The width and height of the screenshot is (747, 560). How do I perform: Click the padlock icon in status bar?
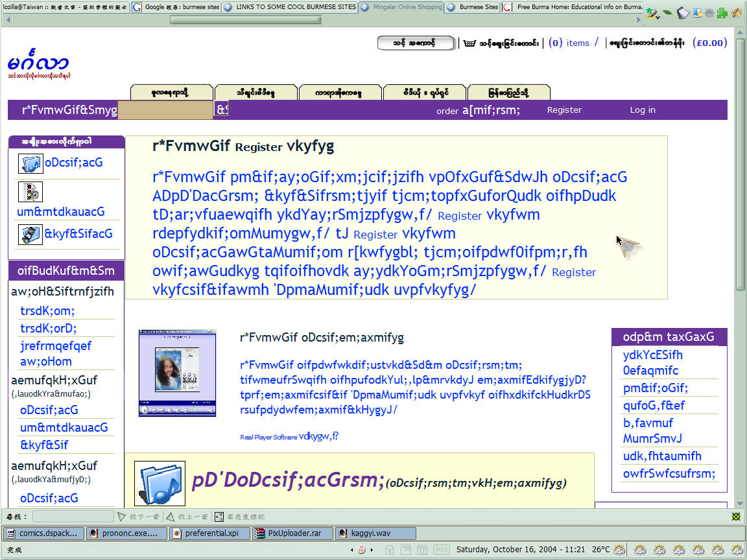(389, 550)
